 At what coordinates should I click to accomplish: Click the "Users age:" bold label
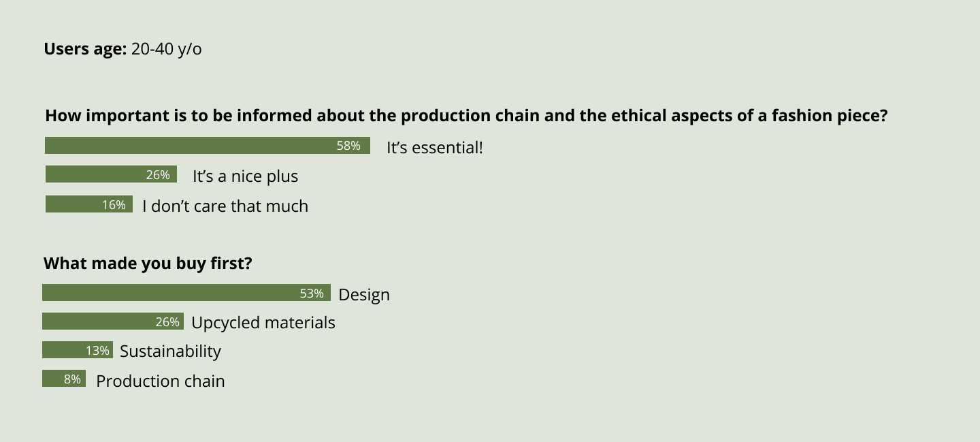tap(84, 49)
